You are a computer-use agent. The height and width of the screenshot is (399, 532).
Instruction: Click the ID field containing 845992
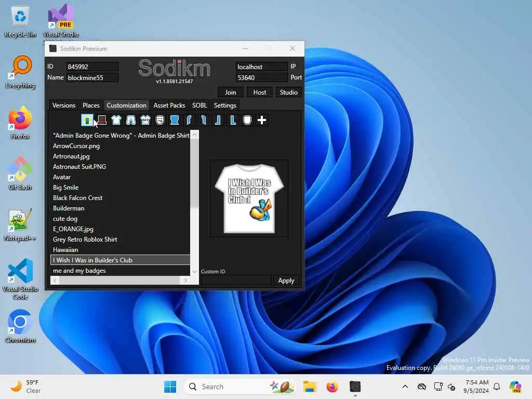tap(92, 66)
